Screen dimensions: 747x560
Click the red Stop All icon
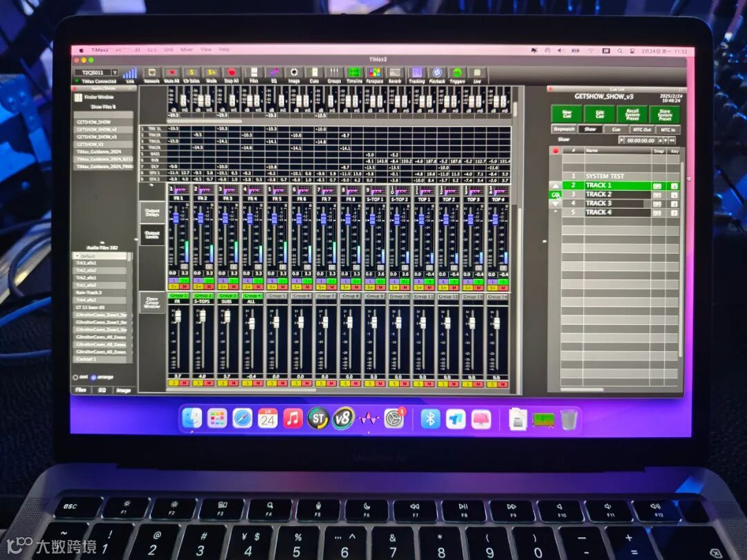pyautogui.click(x=232, y=73)
